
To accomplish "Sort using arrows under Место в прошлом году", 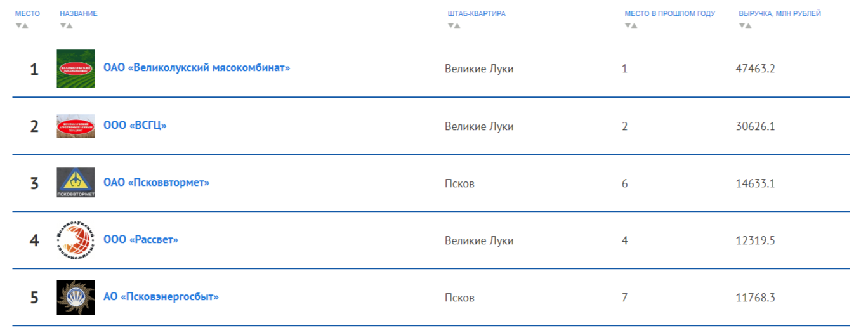I will coord(631,25).
